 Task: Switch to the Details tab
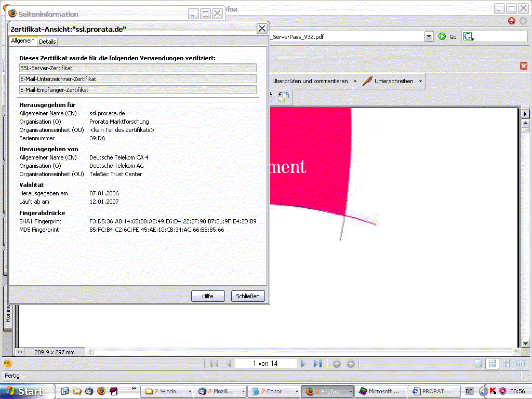pyautogui.click(x=47, y=42)
